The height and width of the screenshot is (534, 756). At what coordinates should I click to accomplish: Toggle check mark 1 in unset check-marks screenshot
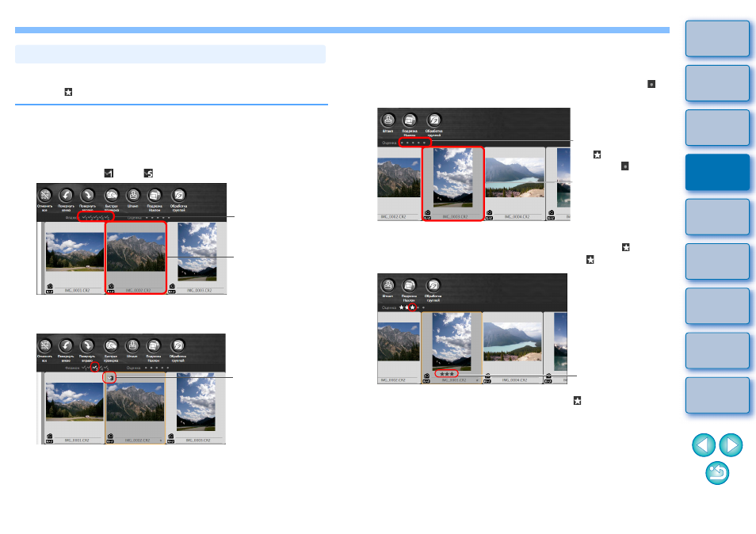click(x=84, y=218)
